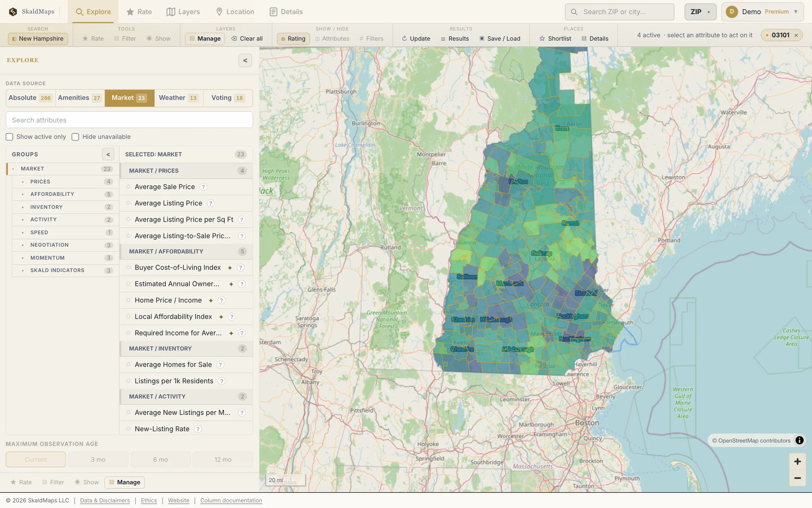Viewport: 812px width, 508px height.
Task: Remove the 03101 ZIP chip
Action: (x=796, y=35)
